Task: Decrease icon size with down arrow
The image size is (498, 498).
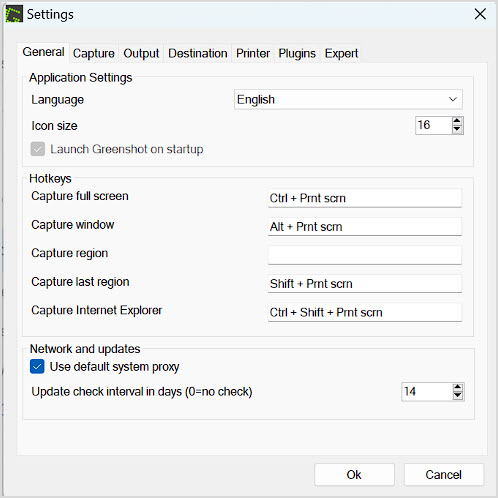Action: point(457,129)
